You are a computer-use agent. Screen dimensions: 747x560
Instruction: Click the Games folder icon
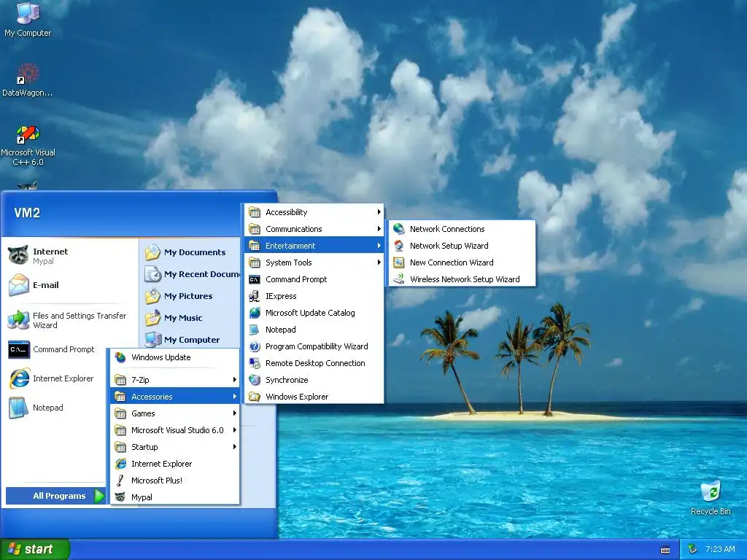pyautogui.click(x=120, y=413)
